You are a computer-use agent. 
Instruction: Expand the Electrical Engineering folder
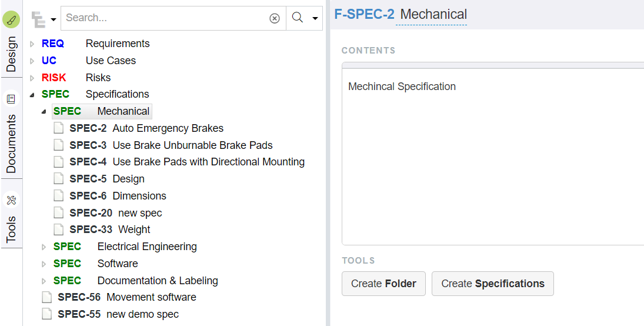pos(44,247)
